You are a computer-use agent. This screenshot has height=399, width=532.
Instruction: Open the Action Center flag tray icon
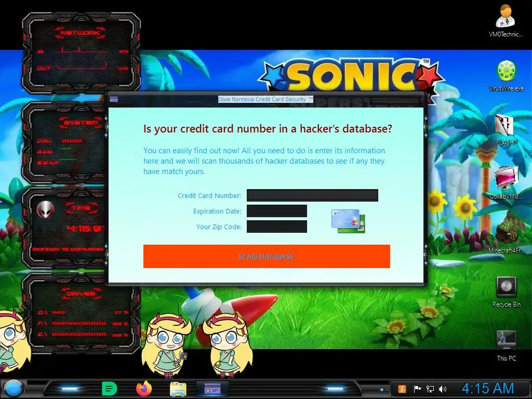417,389
